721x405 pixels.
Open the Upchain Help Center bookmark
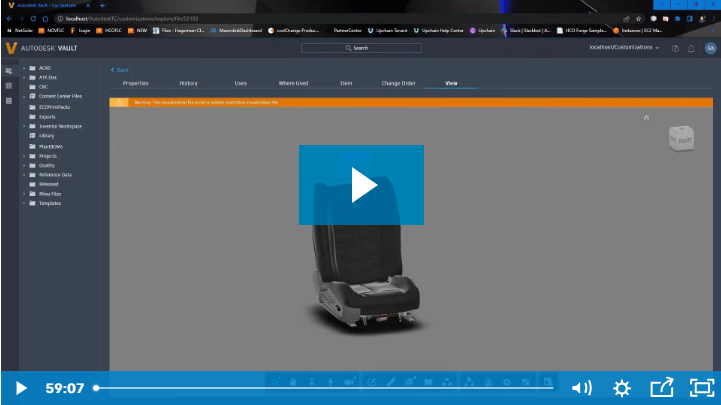pyautogui.click(x=438, y=30)
